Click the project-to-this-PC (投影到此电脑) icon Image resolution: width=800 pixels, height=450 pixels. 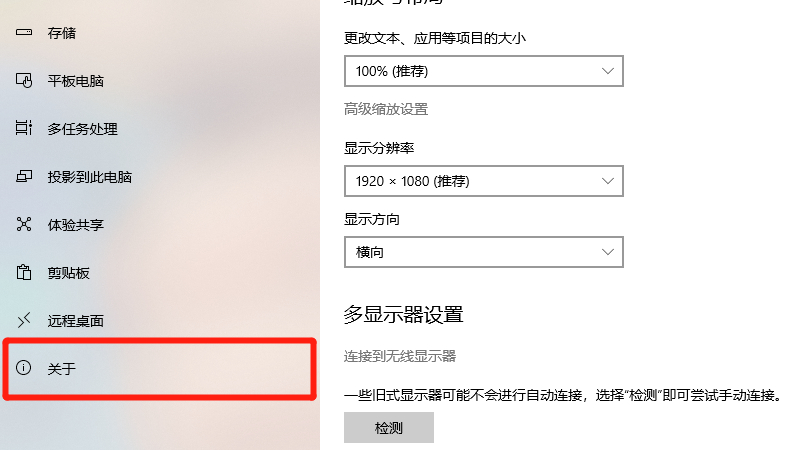tap(24, 177)
